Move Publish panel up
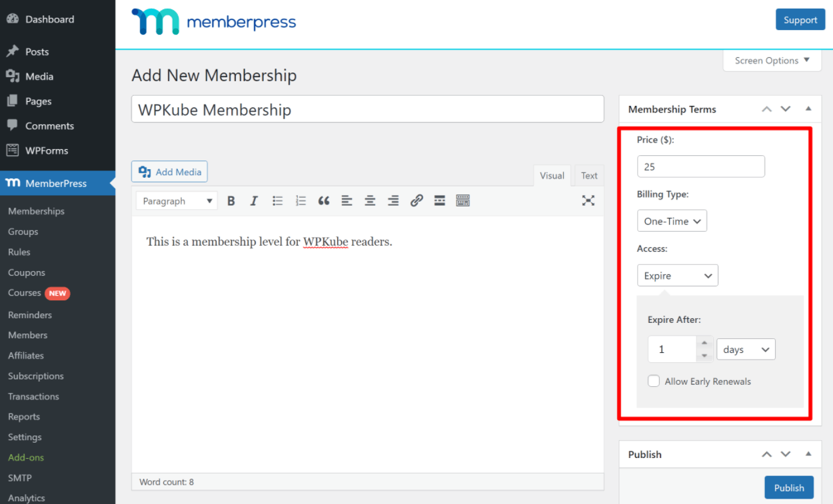The width and height of the screenshot is (833, 504). [767, 454]
